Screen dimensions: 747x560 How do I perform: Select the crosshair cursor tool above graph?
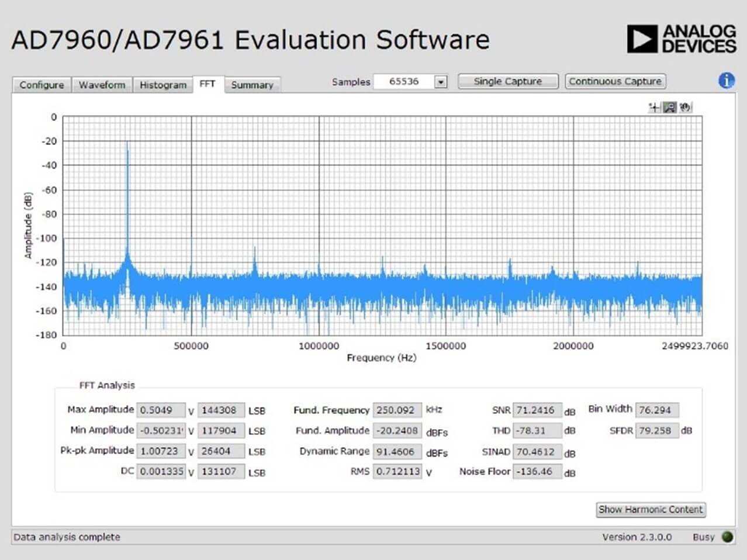click(x=655, y=107)
